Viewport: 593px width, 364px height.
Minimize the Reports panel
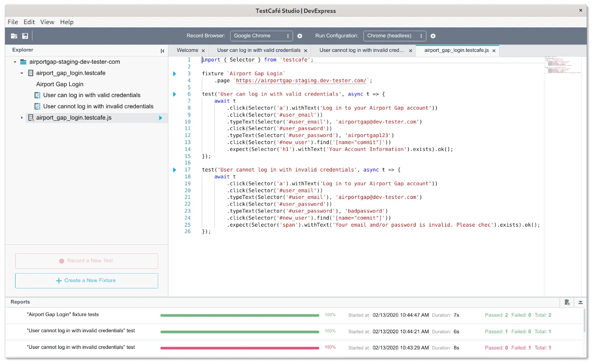580,302
